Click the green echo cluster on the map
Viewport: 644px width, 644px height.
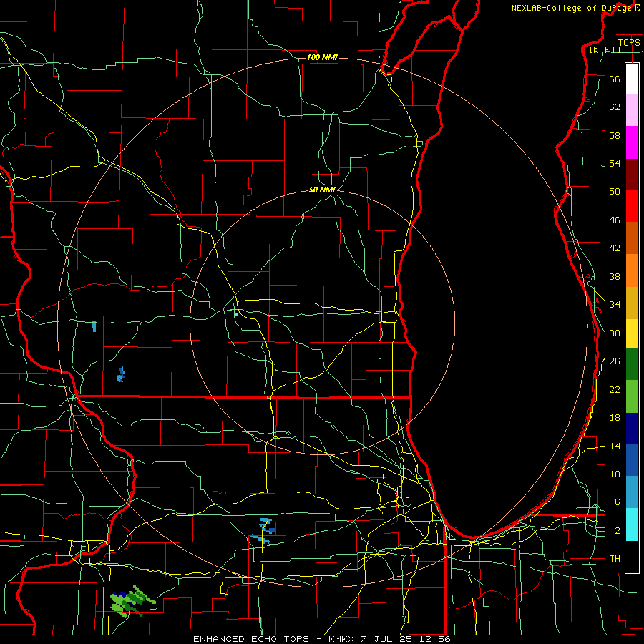pos(132,601)
